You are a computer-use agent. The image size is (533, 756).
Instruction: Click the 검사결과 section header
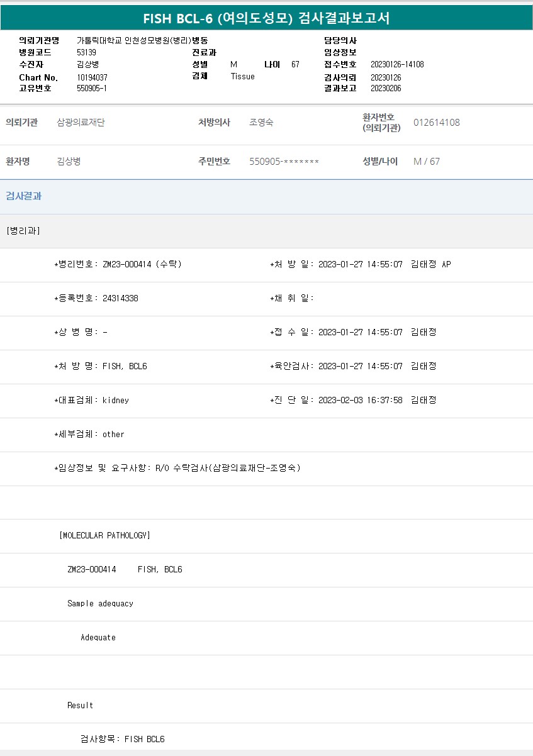(x=24, y=196)
